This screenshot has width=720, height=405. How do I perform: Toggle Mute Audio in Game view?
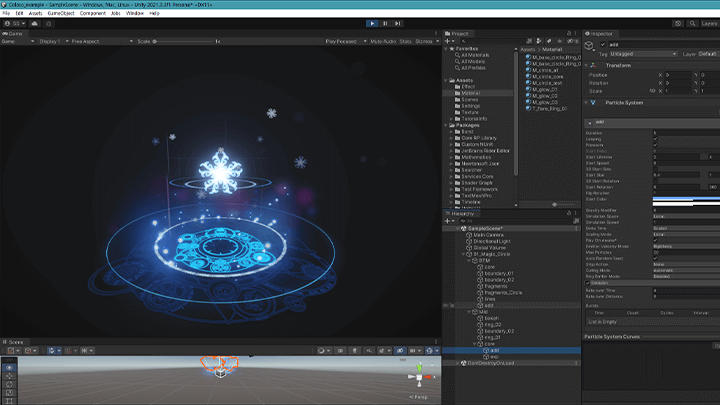click(383, 41)
